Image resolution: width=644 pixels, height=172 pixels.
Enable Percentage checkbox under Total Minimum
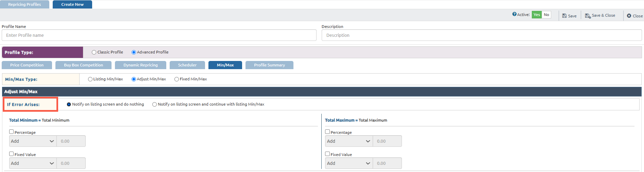(12, 132)
